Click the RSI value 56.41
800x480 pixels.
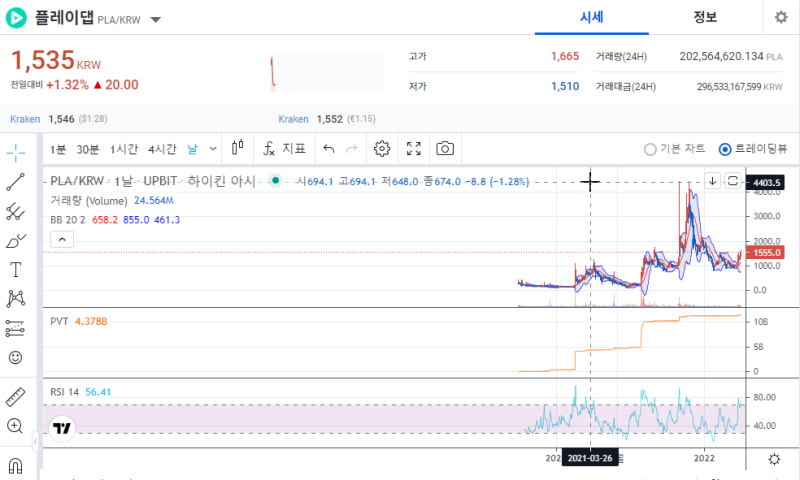[x=98, y=392]
